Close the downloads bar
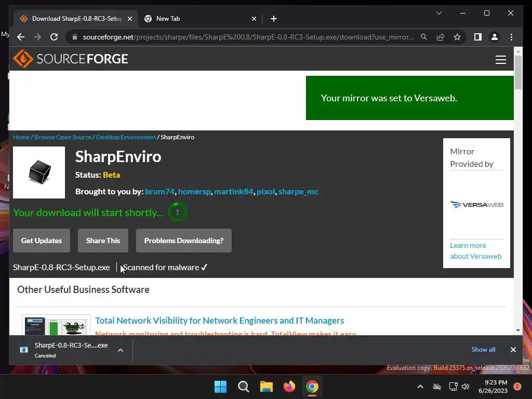This screenshot has height=399, width=532. (513, 350)
